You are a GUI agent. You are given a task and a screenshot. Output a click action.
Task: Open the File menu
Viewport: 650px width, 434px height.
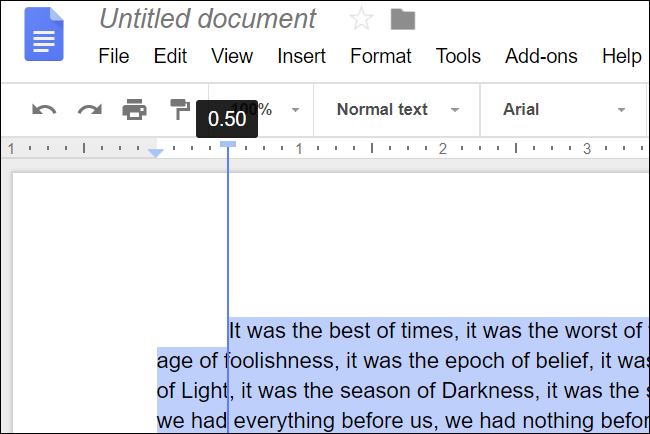tap(114, 56)
